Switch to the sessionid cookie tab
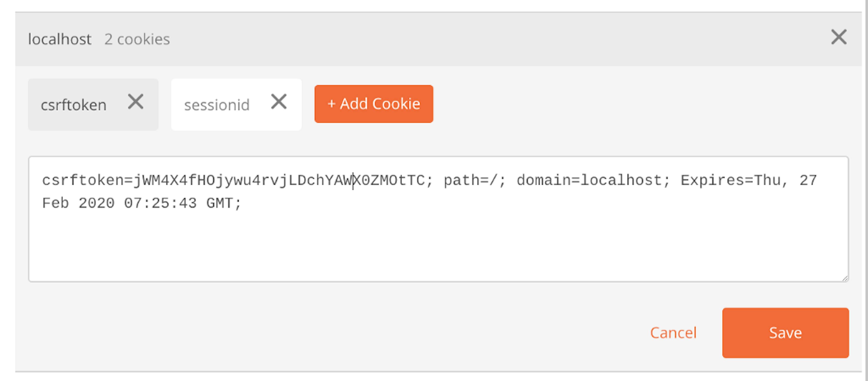 [x=217, y=105]
